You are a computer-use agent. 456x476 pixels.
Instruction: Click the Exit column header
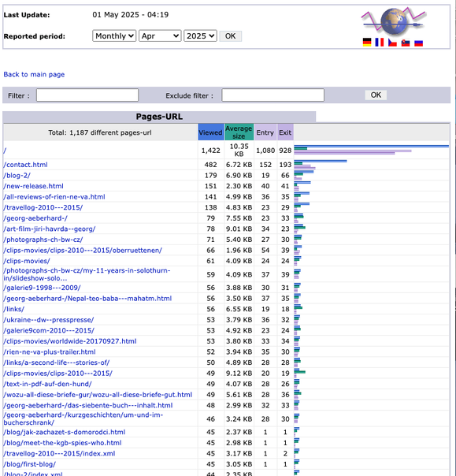tap(285, 132)
